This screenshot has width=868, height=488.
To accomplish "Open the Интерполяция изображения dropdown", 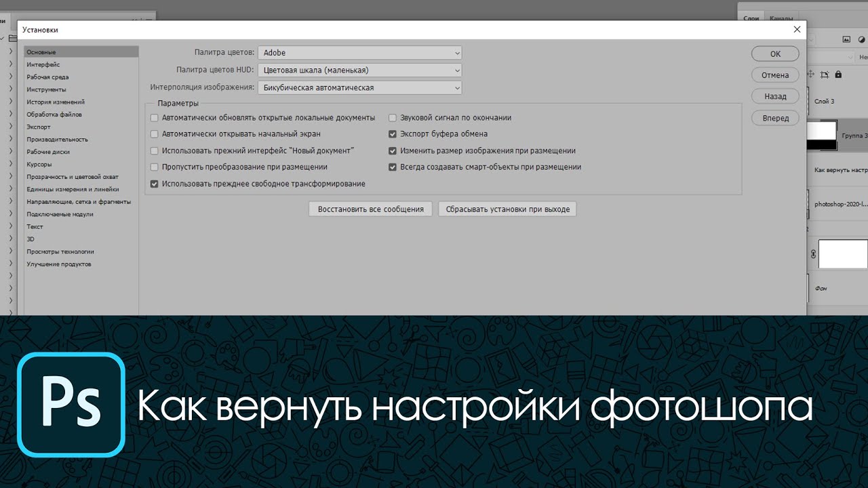I will coord(360,87).
